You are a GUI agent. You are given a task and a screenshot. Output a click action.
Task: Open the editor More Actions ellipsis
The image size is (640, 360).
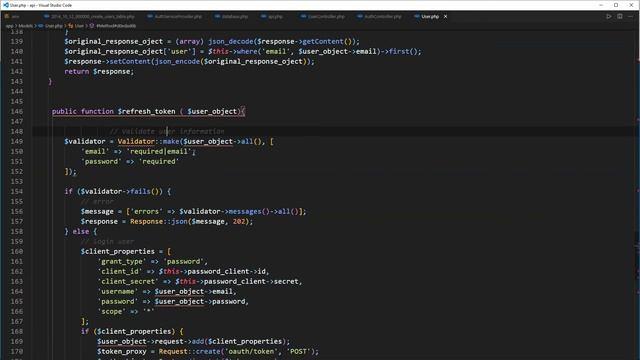pyautogui.click(x=631, y=16)
